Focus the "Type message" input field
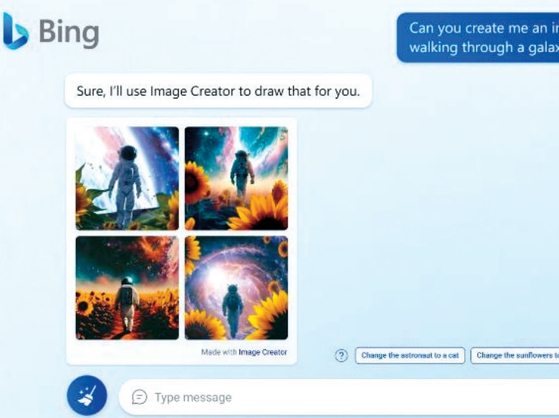This screenshot has width=559, height=418. pos(339,397)
